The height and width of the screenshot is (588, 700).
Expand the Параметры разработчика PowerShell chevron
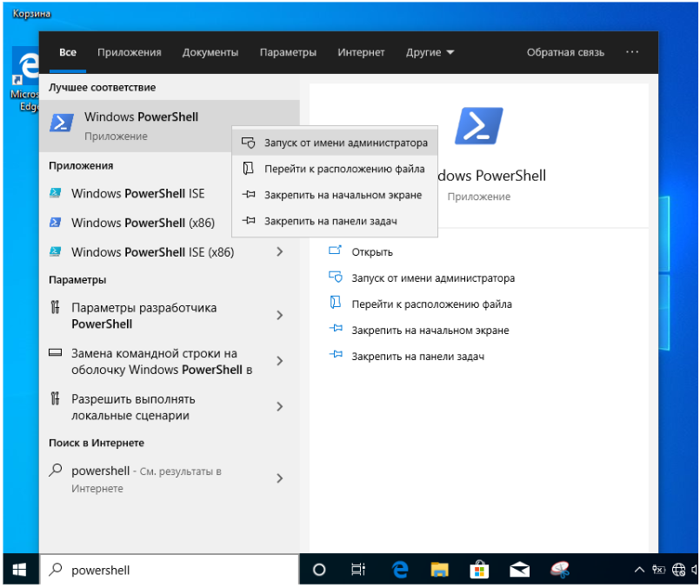[279, 316]
